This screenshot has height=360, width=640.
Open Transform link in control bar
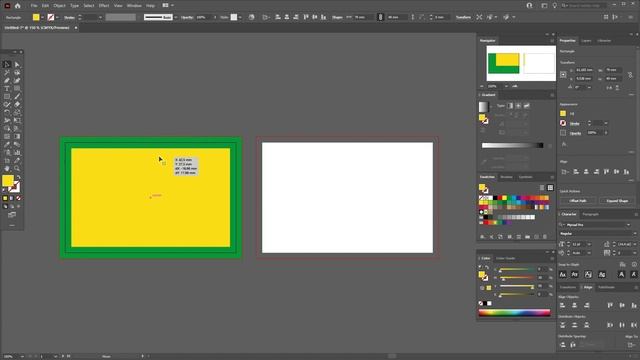(463, 18)
